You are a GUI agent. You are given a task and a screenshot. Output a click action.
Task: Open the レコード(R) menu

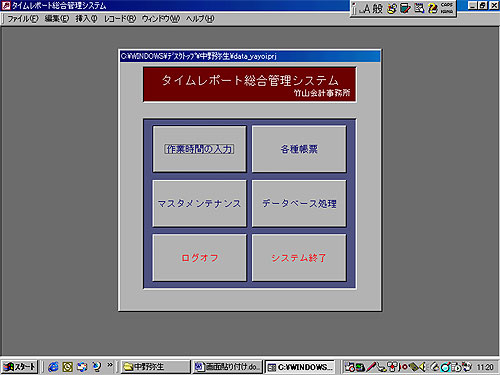[120, 19]
